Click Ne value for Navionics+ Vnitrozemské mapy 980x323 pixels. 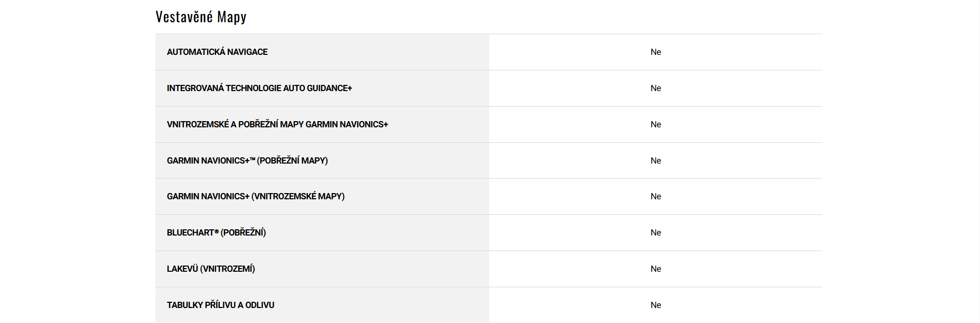pos(656,196)
